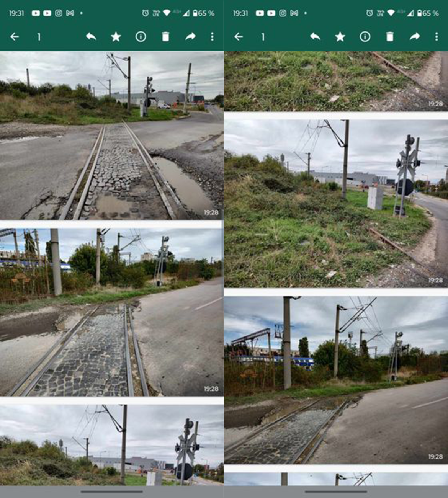Image resolution: width=448 pixels, height=498 pixels.
Task: Tap the star icon on right screen
Action: pyautogui.click(x=340, y=37)
